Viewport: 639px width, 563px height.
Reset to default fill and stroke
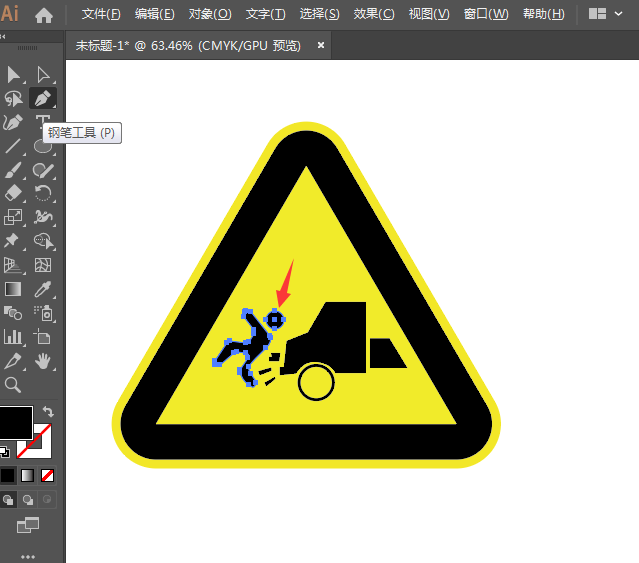5,452
